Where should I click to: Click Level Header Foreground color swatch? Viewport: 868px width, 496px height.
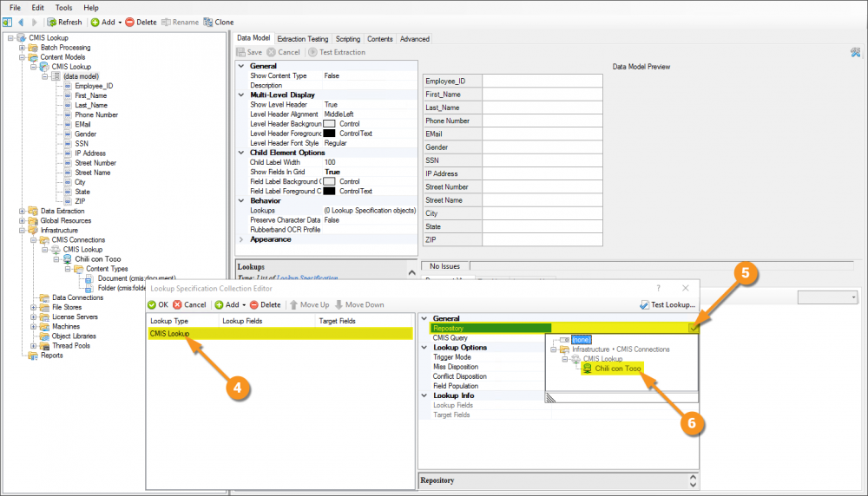[x=329, y=134]
